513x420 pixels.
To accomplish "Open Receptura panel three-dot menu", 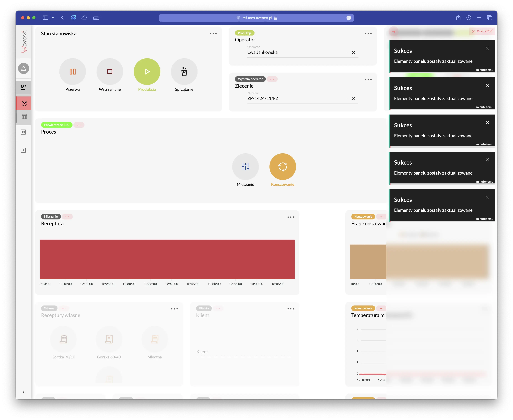I will 291,217.
